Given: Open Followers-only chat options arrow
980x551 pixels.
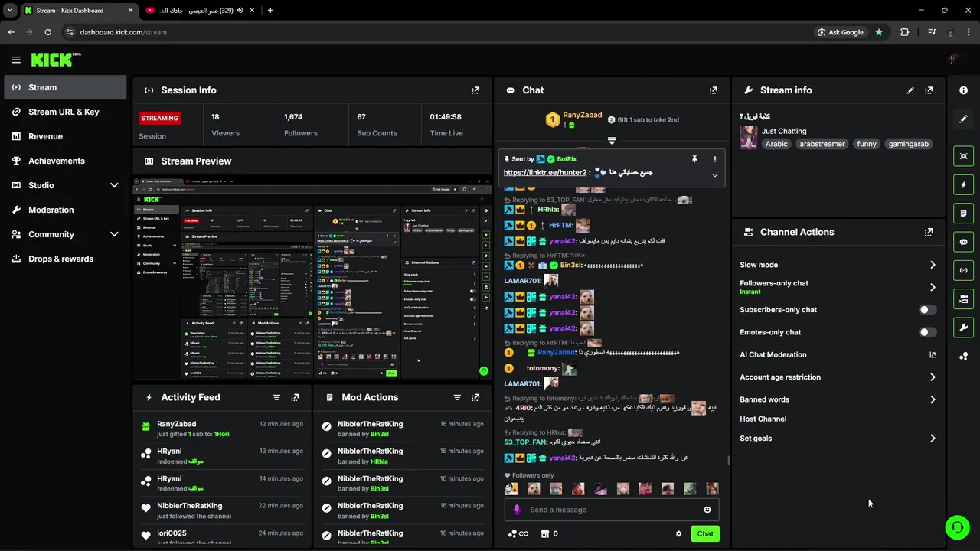Looking at the screenshot, I should [x=933, y=287].
